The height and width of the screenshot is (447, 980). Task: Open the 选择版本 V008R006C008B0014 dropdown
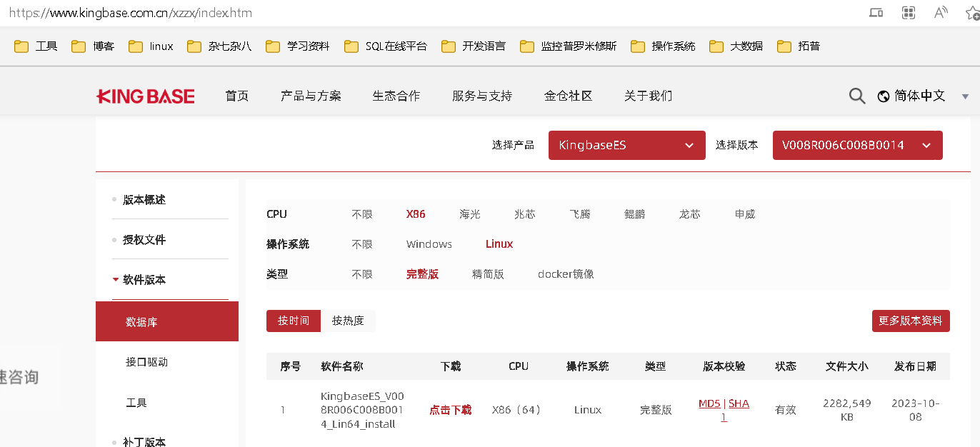point(858,145)
